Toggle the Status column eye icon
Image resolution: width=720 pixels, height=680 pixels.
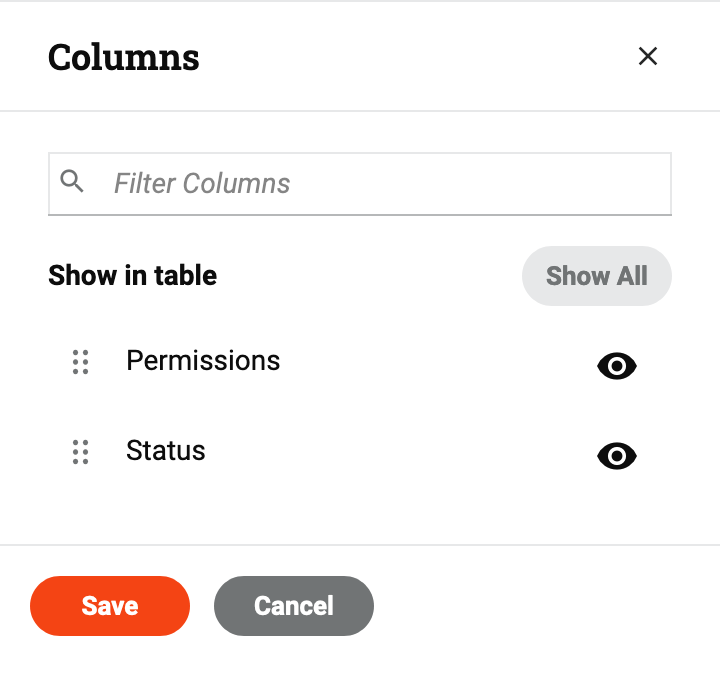point(617,457)
